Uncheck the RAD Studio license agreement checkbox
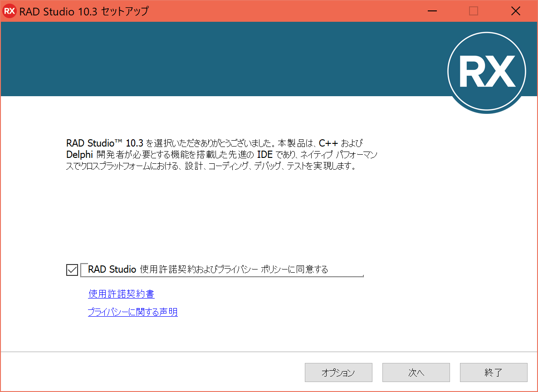This screenshot has width=538, height=392. pos(72,270)
